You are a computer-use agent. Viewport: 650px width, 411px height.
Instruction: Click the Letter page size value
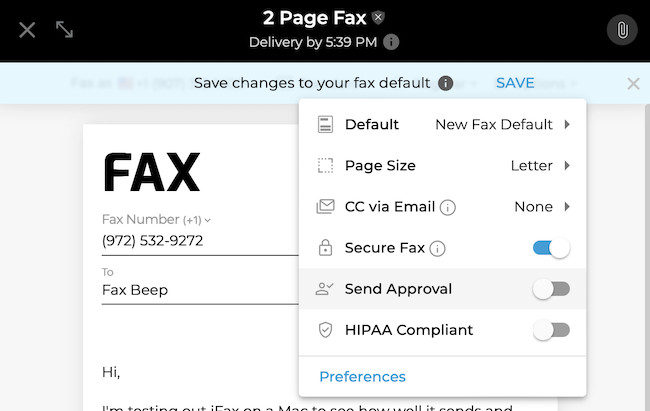(x=531, y=165)
